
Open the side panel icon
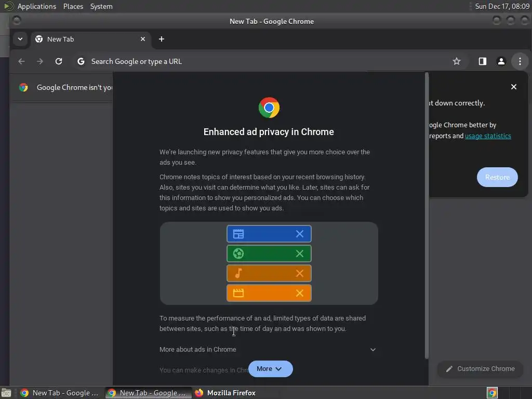(483, 61)
